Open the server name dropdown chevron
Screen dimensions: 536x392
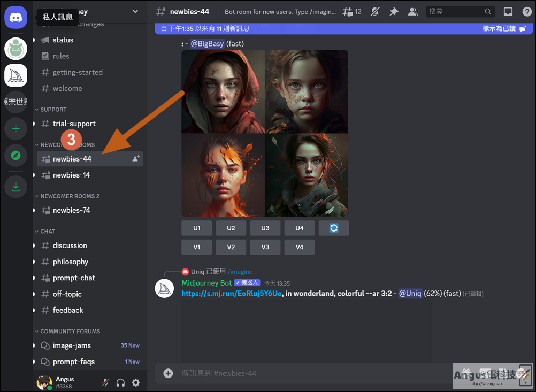[x=135, y=11]
